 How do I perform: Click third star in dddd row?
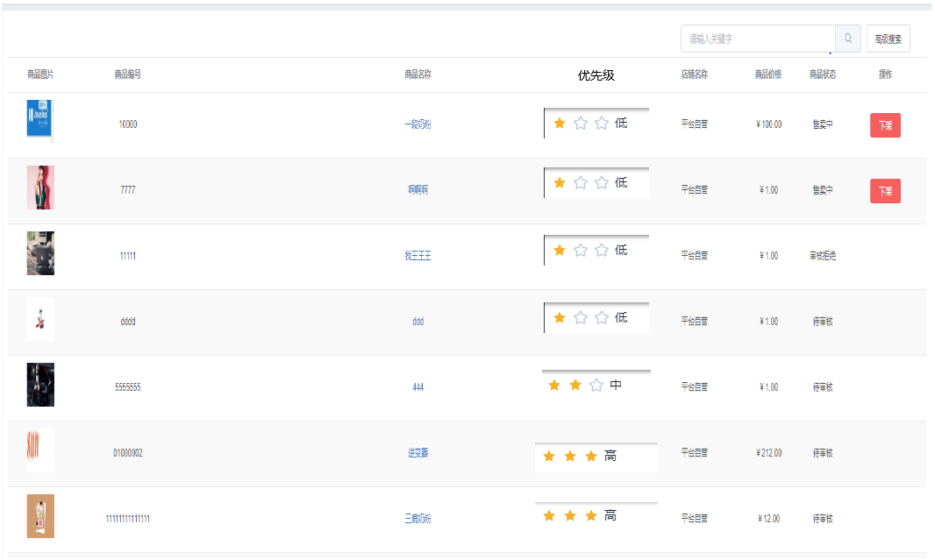[x=602, y=318]
